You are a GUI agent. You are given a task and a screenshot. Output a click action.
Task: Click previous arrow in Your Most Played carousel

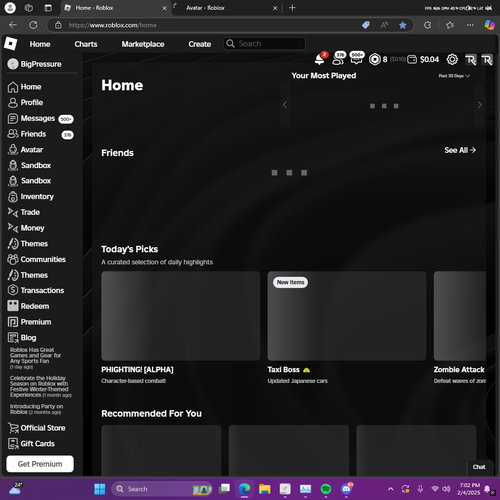pos(285,105)
